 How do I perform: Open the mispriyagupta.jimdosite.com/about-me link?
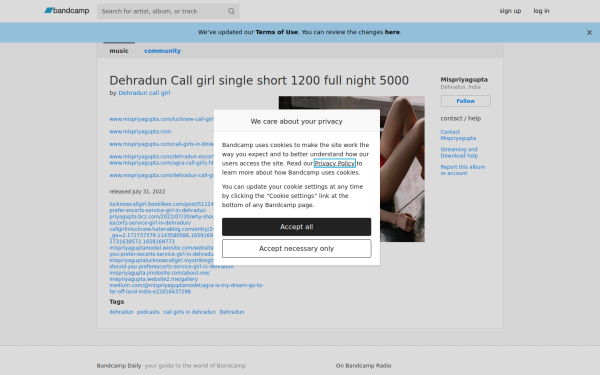tap(160, 273)
